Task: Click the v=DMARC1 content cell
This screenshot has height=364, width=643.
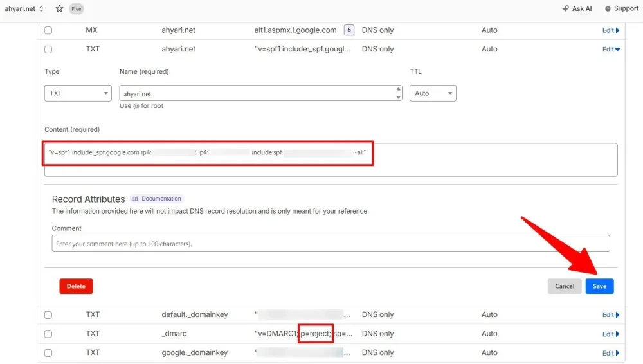Action: 303,334
